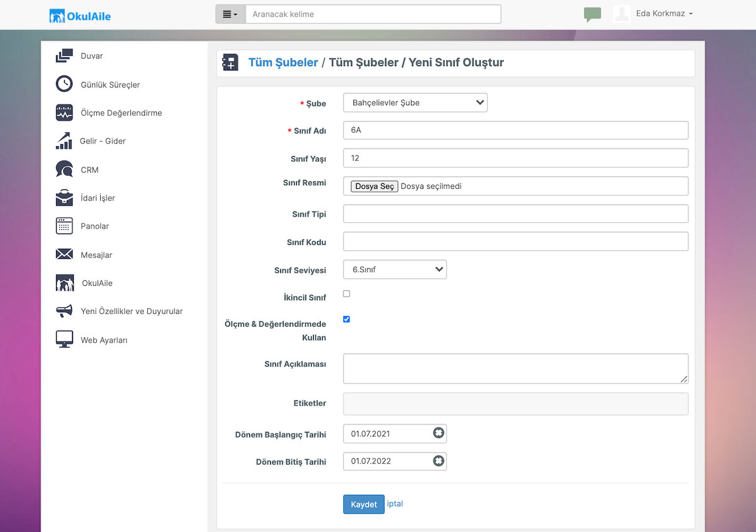
Task: Open the Mesajlar envelope icon
Action: 64,254
